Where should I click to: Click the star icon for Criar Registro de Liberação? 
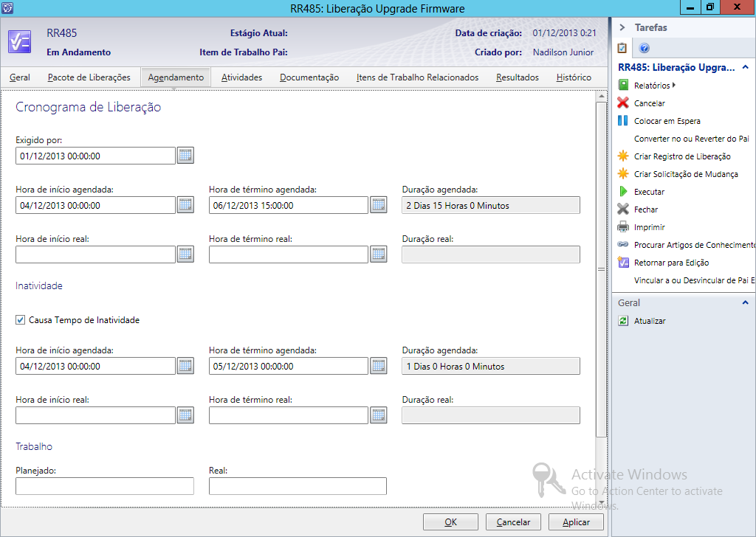click(x=623, y=156)
